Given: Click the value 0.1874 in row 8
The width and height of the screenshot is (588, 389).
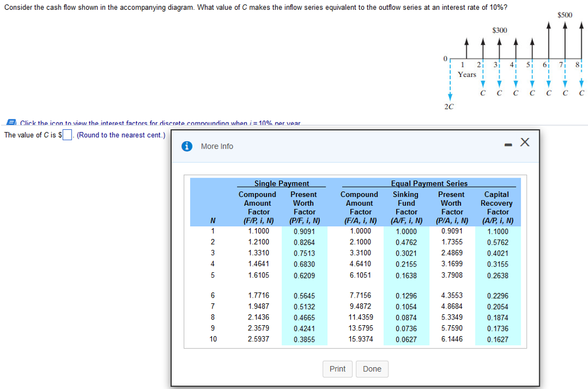Looking at the screenshot, I should click(x=498, y=318).
